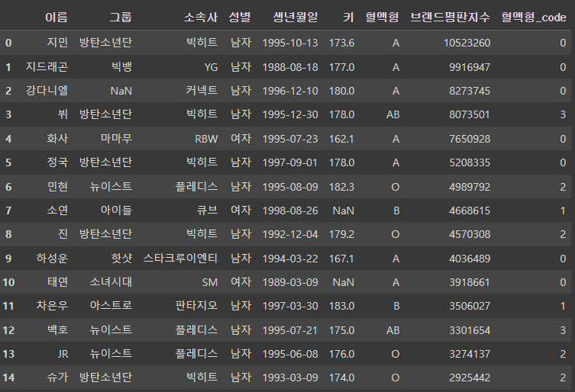Click row index 14

(x=8, y=378)
